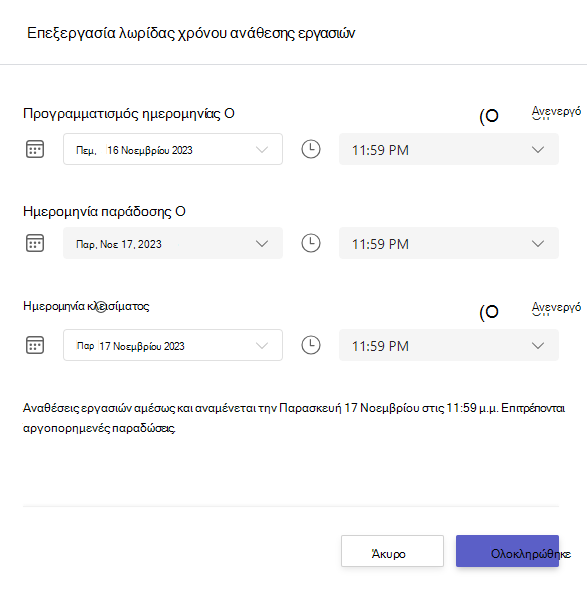Click the due time clock icon
587x591 pixels.
coord(311,243)
